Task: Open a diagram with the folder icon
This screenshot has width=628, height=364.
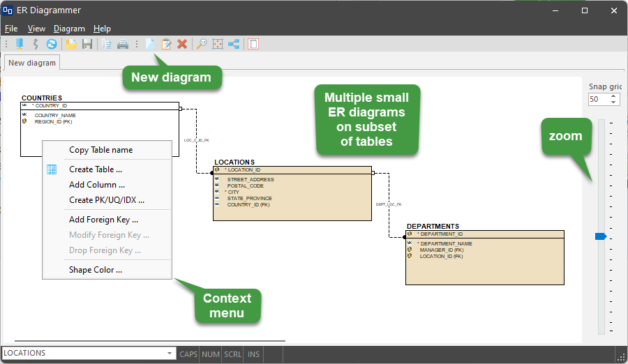Action: 71,44
